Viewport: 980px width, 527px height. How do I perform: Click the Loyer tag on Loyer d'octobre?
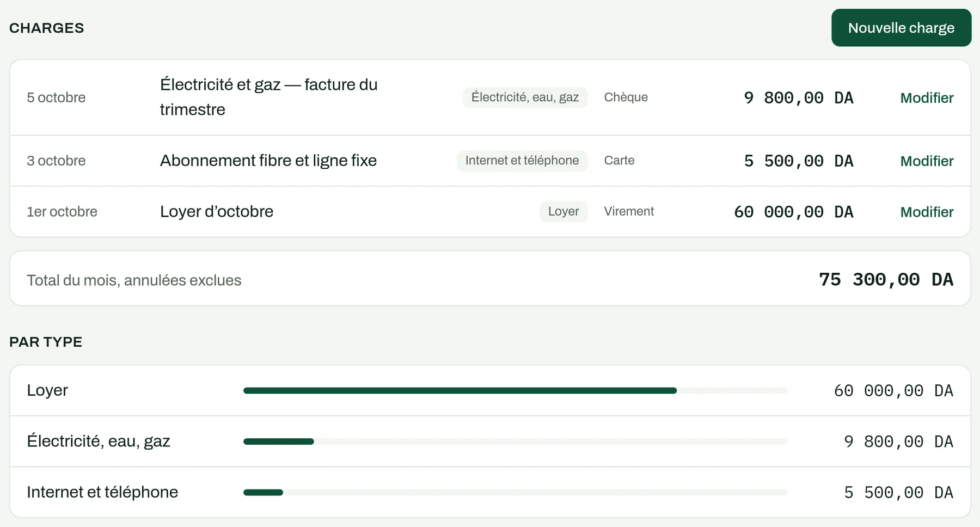[563, 211]
